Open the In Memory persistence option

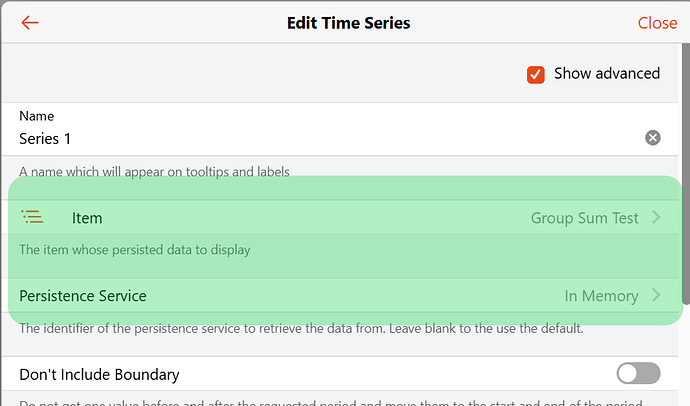pyautogui.click(x=601, y=296)
